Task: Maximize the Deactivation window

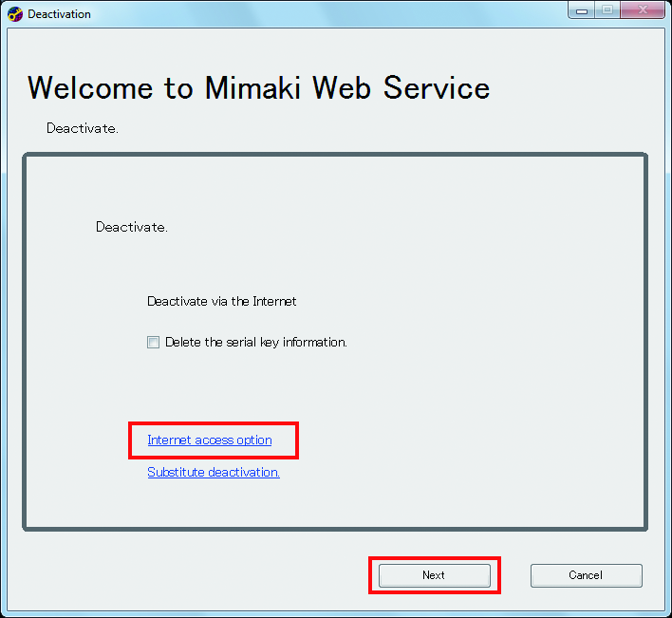Action: click(606, 9)
